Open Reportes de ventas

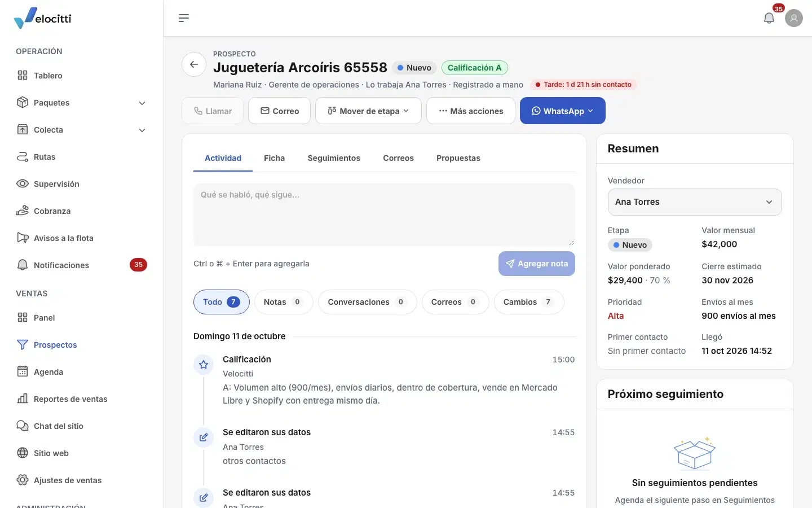pyautogui.click(x=82, y=399)
